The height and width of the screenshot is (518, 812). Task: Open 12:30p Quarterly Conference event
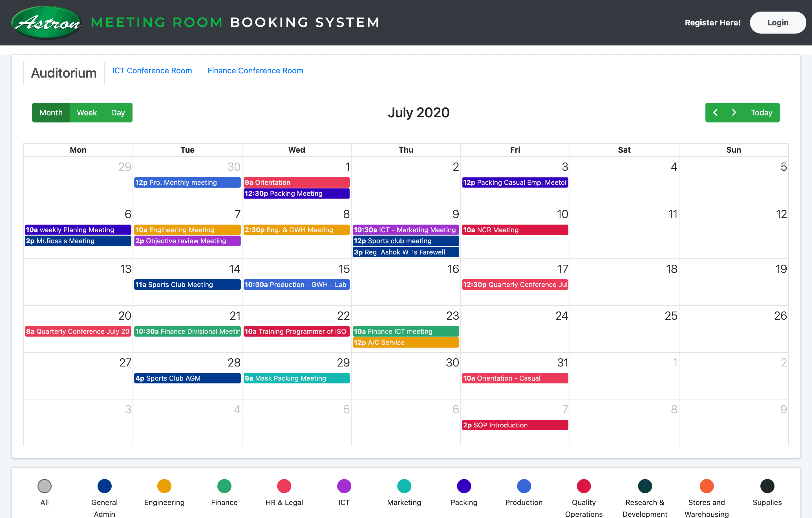[x=515, y=284]
